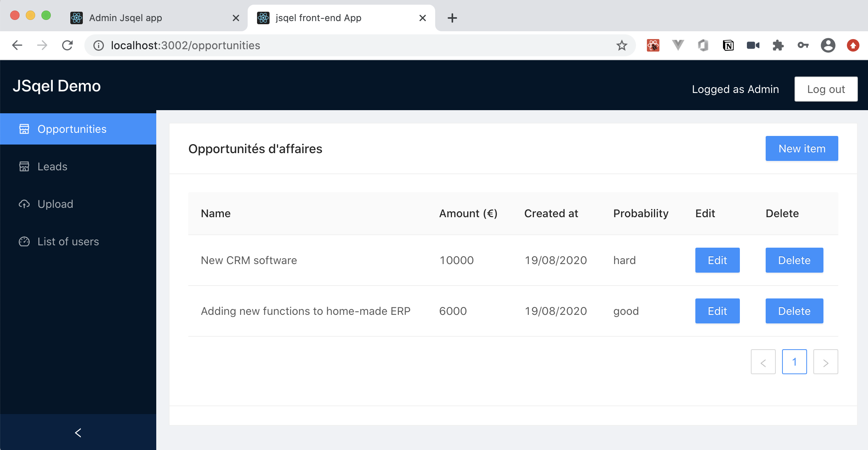
Task: Click the Leads sidebar icon
Action: (24, 166)
